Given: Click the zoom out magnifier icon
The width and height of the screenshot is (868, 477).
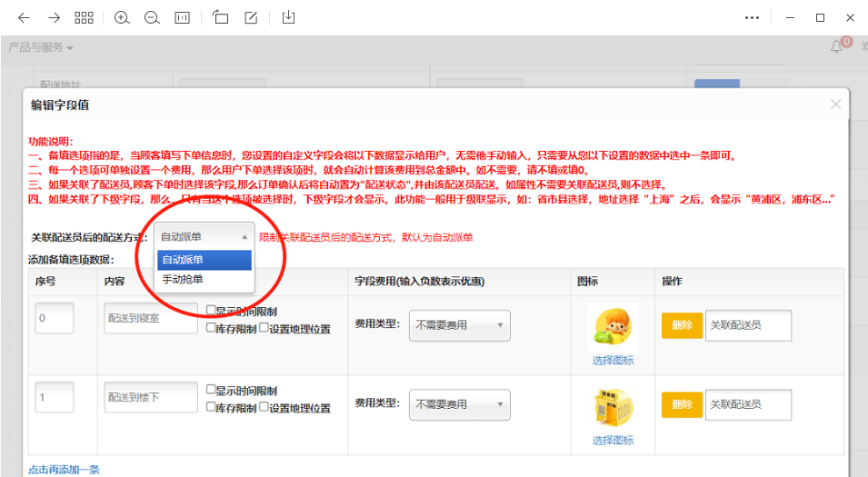Looking at the screenshot, I should tap(152, 17).
